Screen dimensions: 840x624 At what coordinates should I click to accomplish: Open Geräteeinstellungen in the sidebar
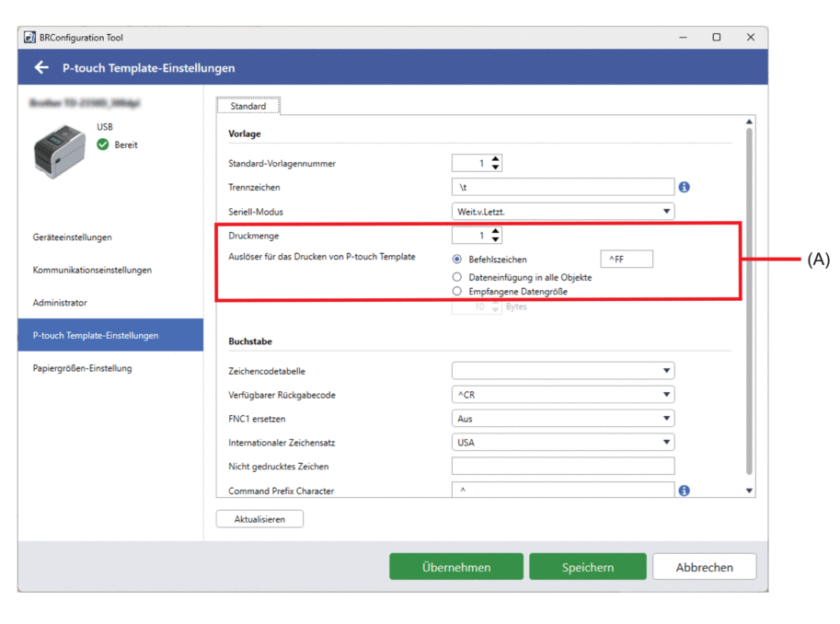73,237
